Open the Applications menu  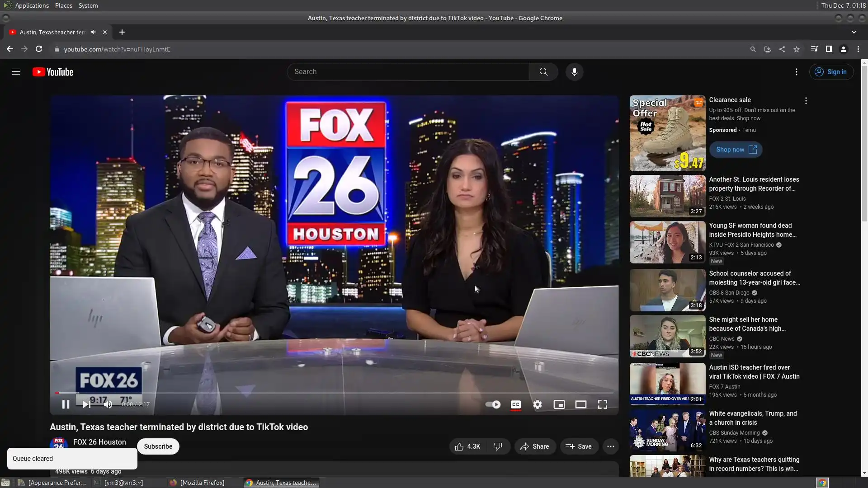pyautogui.click(x=32, y=5)
